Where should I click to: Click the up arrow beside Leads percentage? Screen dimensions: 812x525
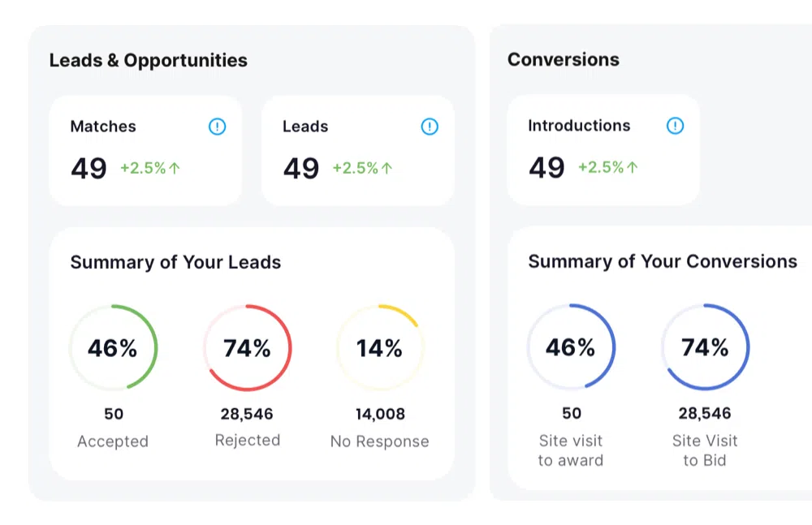(387, 168)
